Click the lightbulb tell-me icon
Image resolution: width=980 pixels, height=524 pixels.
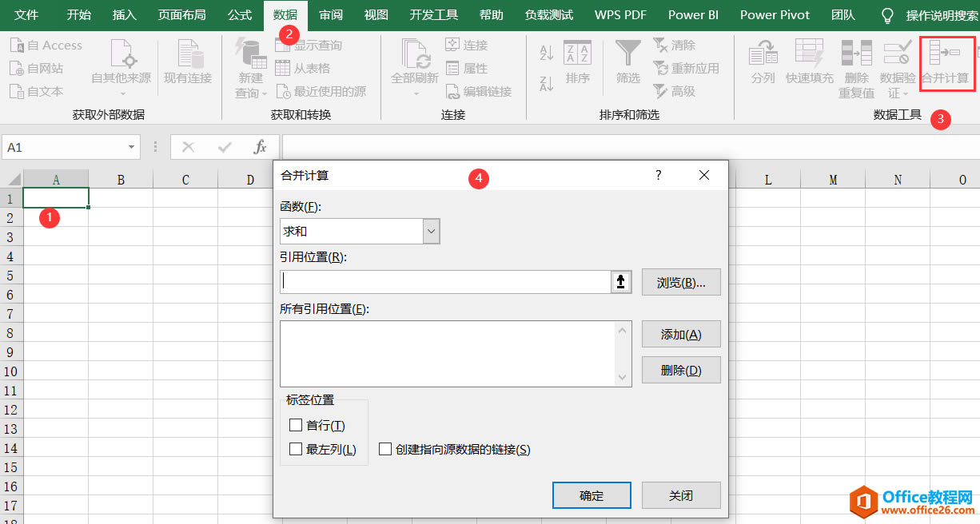(x=887, y=15)
